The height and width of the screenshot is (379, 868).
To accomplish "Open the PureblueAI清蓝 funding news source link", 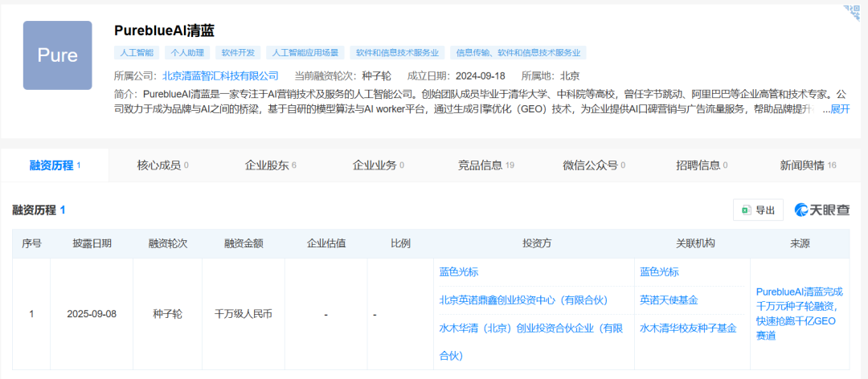I will tap(800, 313).
